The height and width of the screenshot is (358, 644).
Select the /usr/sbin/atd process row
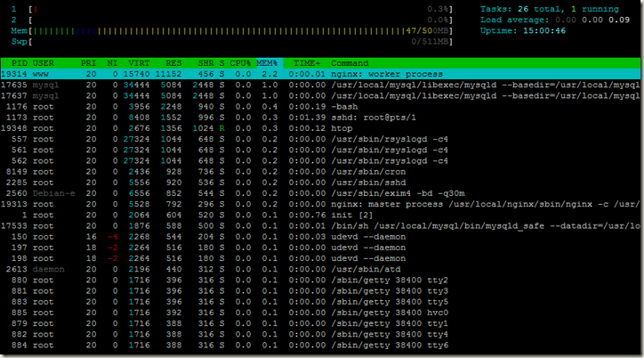320,269
